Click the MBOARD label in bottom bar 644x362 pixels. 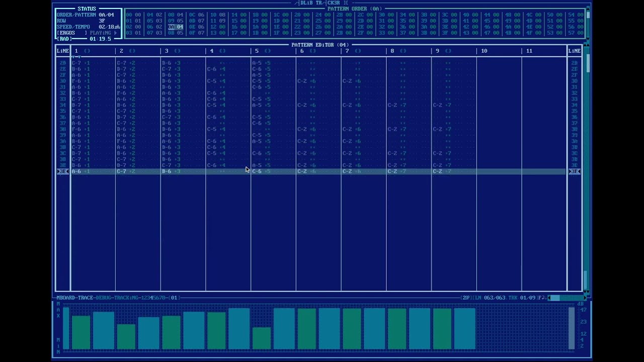tap(65, 298)
